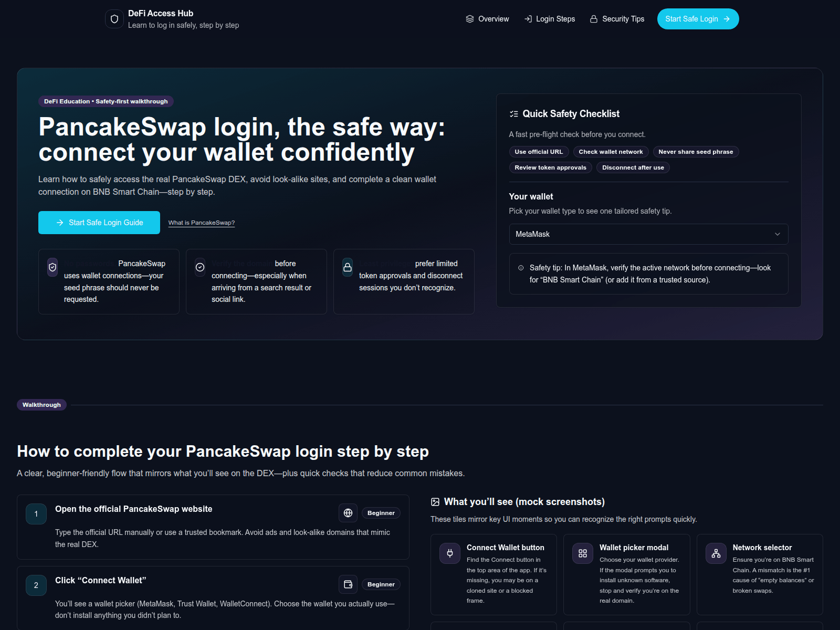
Task: Click the lock icon in the approvals card
Action: coord(348,267)
